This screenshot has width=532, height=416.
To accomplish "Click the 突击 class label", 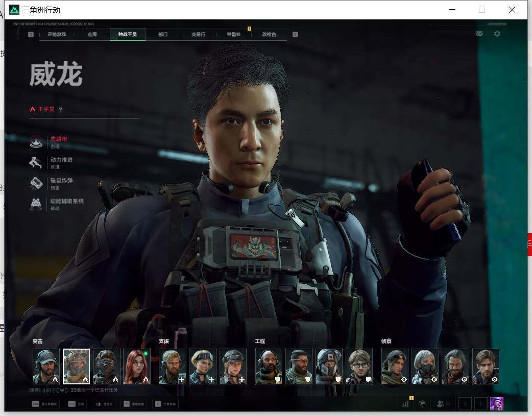I will click(x=38, y=341).
